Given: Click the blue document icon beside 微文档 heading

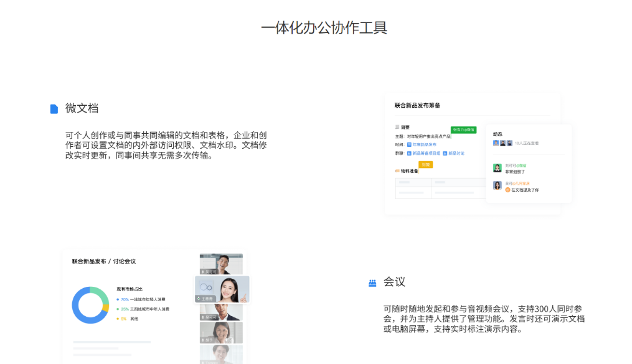Looking at the screenshot, I should [53, 108].
